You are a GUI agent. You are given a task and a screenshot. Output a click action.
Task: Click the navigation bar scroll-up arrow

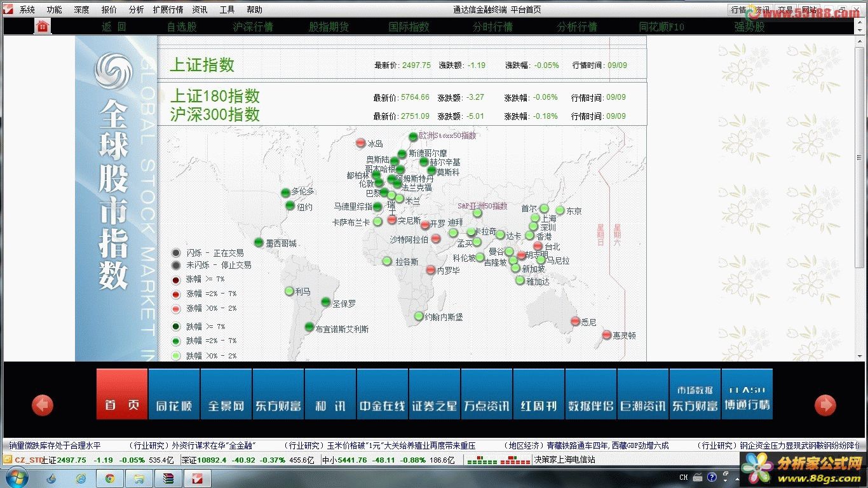(861, 22)
